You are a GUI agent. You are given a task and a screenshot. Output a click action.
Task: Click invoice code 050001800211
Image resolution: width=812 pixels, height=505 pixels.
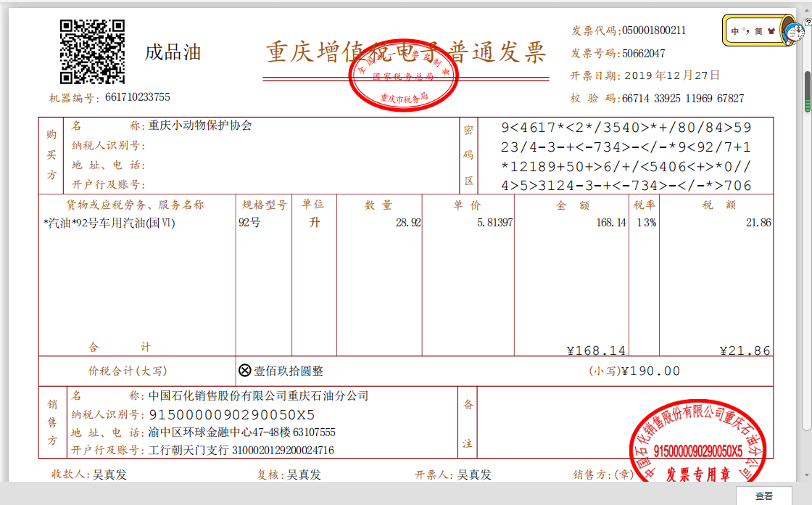click(x=654, y=30)
